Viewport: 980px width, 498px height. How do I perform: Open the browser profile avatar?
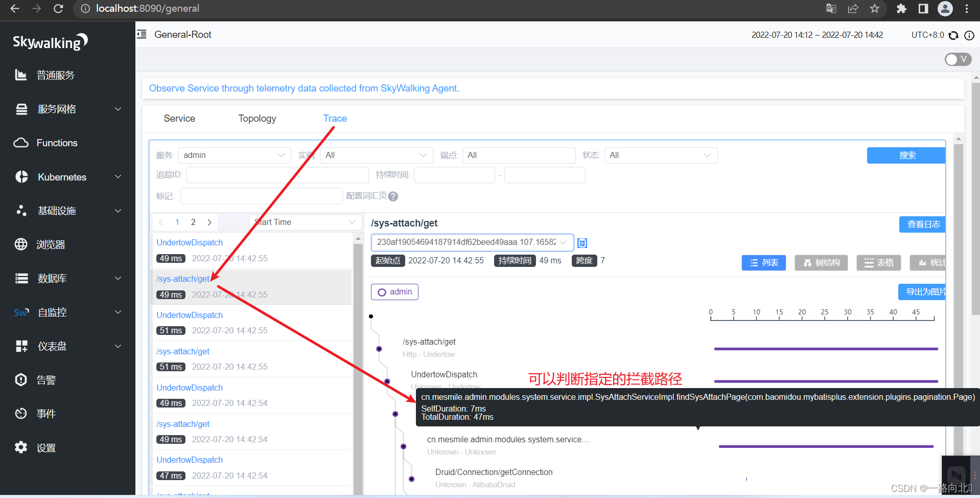(945, 9)
